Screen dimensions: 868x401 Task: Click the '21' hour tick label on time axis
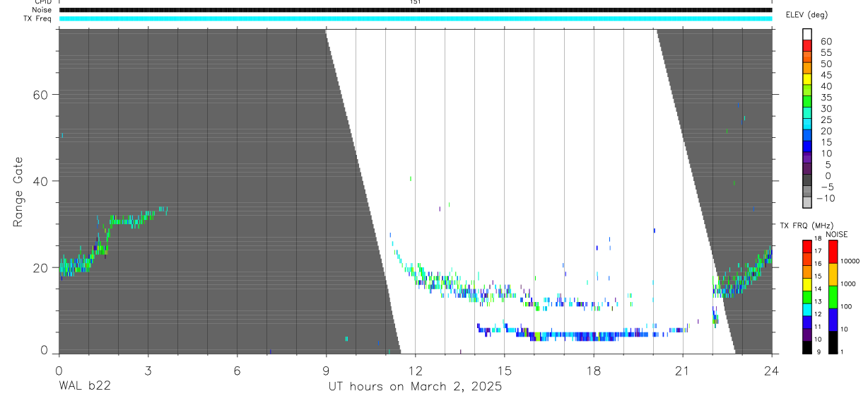click(x=683, y=371)
